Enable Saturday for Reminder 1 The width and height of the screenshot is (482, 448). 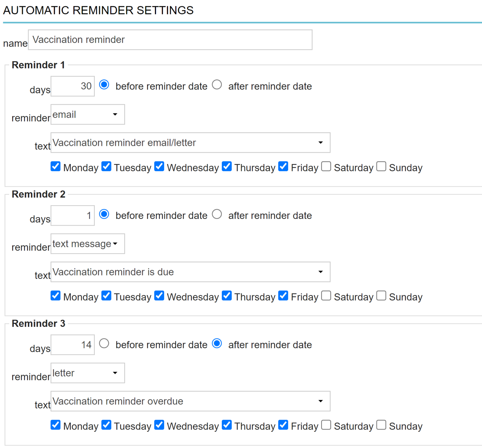(326, 167)
